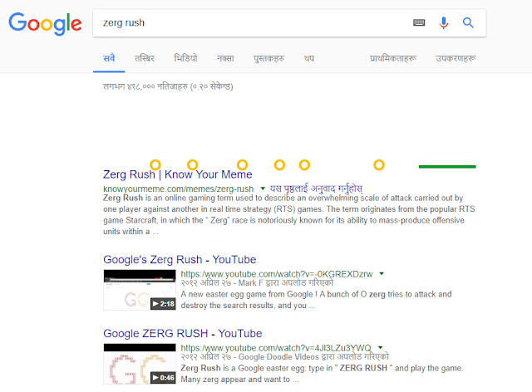Click the zerg O above 'Rush |'
The image size is (532, 392).
[155, 164]
